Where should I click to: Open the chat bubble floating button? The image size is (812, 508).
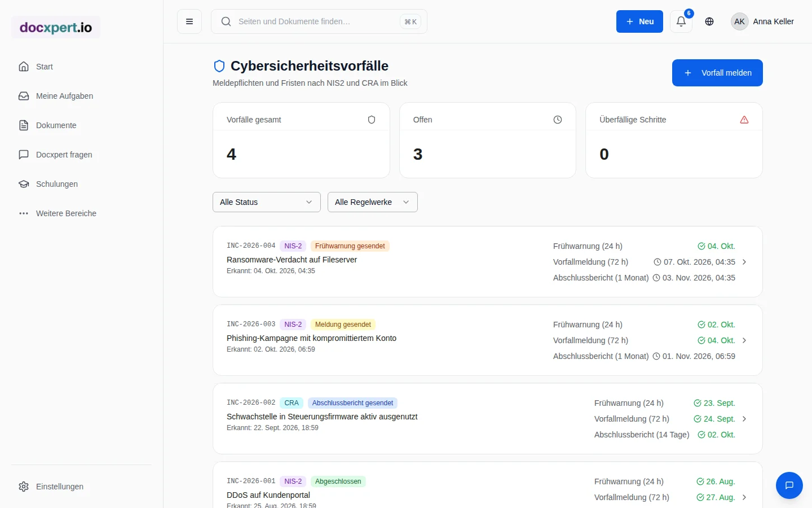(x=789, y=485)
